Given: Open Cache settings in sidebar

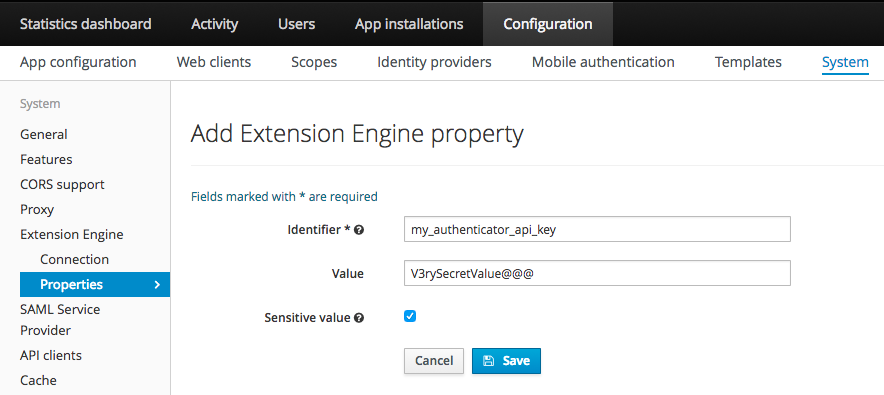Looking at the screenshot, I should (38, 380).
